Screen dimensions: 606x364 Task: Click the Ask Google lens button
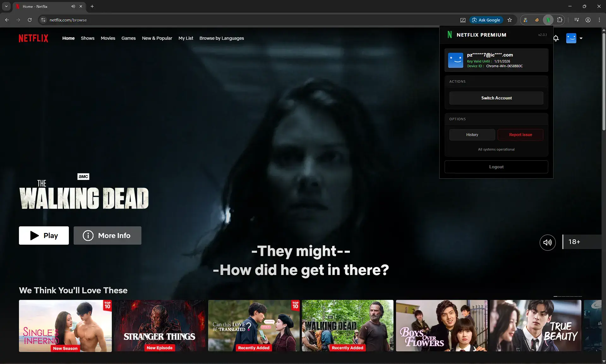coord(486,20)
